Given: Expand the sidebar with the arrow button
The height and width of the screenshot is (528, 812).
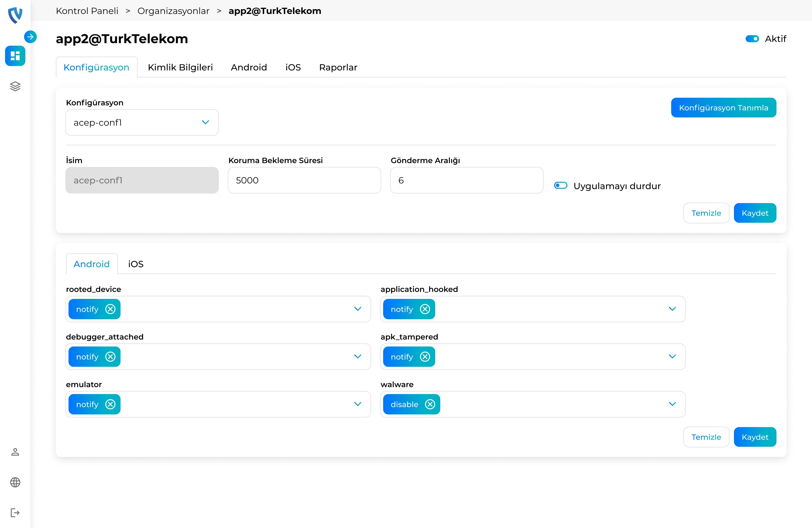Looking at the screenshot, I should pos(30,37).
